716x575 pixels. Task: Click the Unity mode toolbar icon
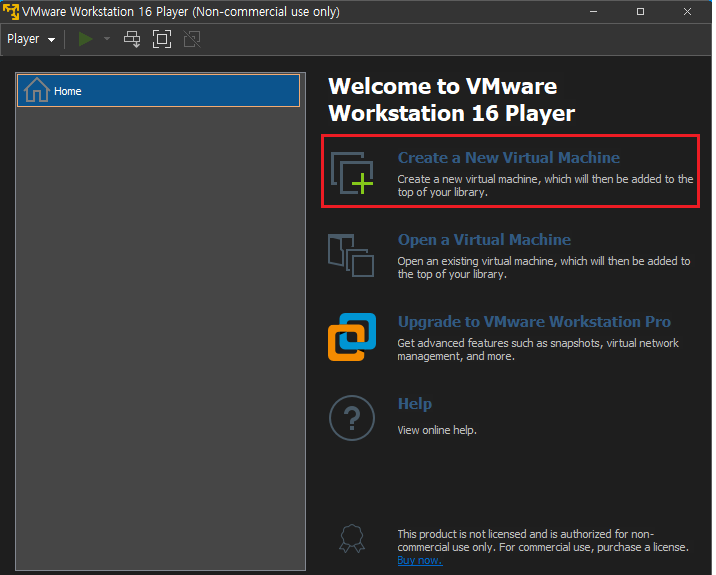coord(192,39)
